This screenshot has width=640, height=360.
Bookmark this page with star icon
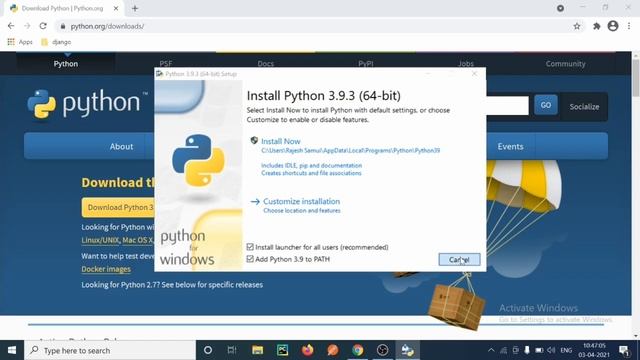[x=576, y=26]
